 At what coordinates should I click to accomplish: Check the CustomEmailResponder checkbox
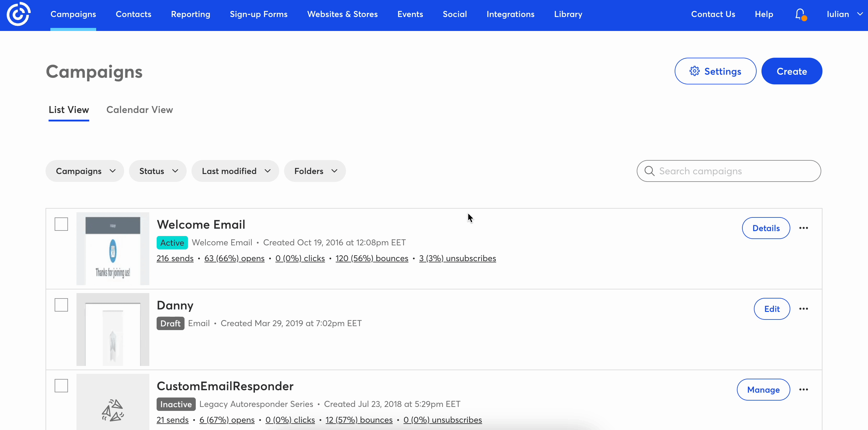tap(61, 385)
